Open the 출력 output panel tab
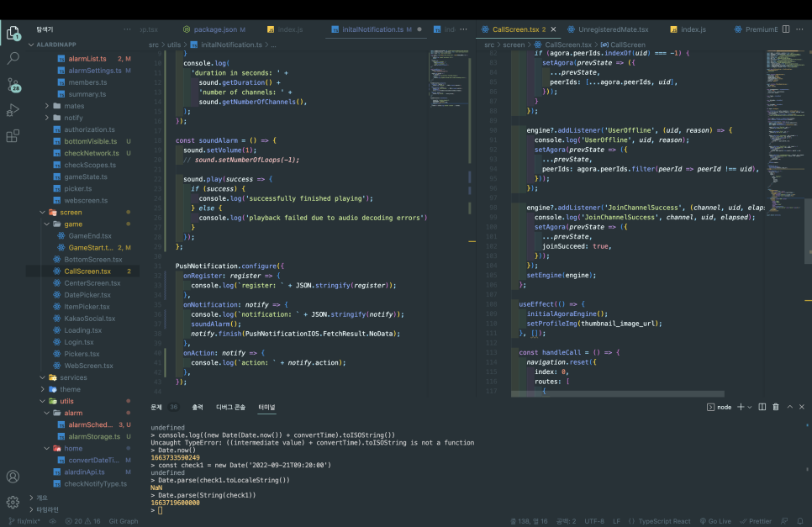The width and height of the screenshot is (812, 527). tap(197, 407)
